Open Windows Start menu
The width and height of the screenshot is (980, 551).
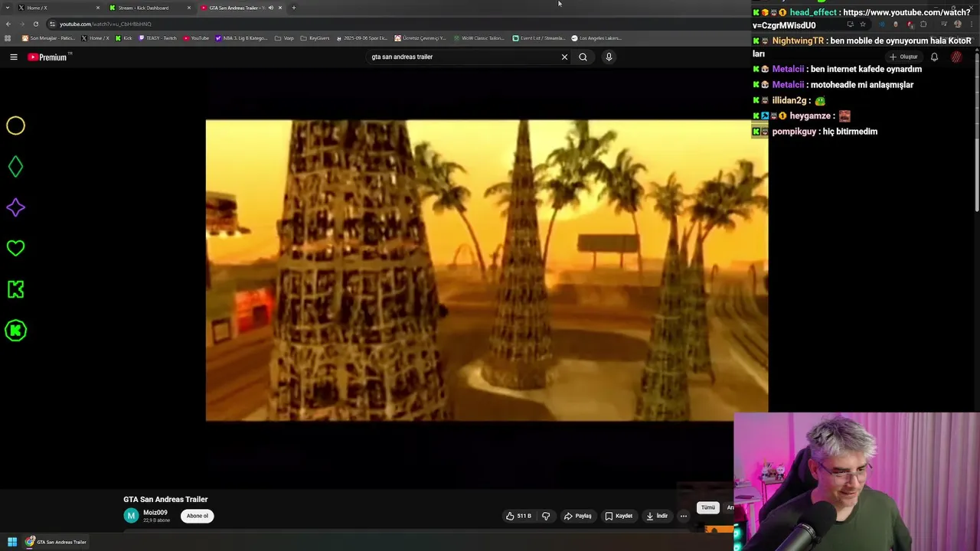click(12, 542)
